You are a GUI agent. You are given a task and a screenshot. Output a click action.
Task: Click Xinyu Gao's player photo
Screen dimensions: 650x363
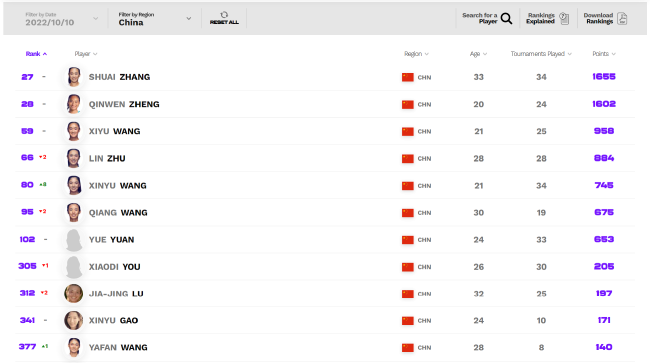[74, 320]
